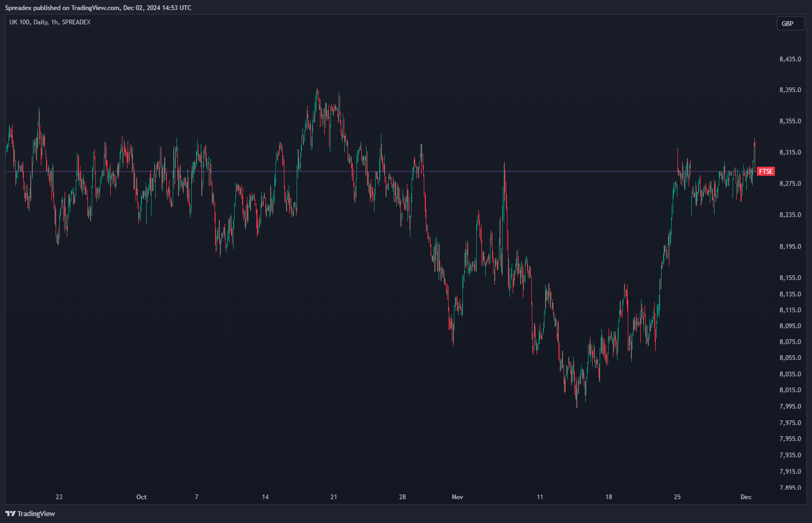This screenshot has width=812, height=523.
Task: Click the '28' date label on time axis
Action: pos(403,497)
